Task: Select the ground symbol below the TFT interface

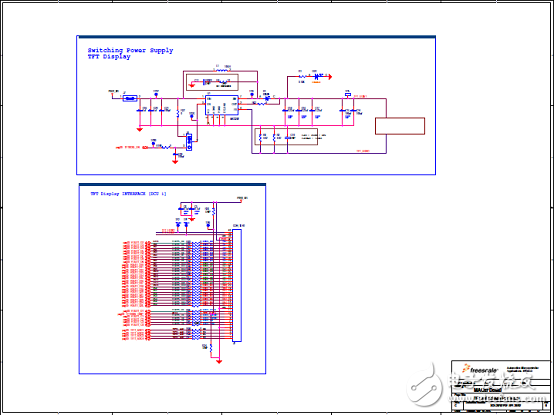Action: 219,361
